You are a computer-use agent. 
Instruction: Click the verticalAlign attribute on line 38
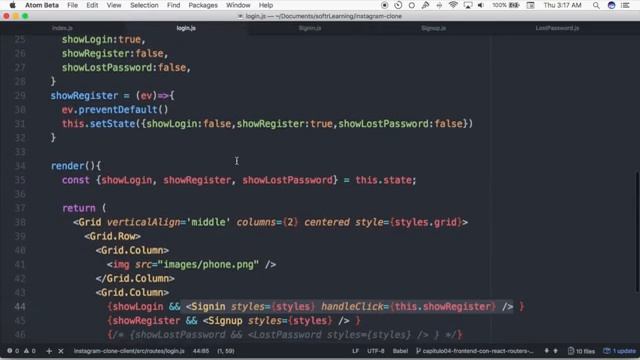pyautogui.click(x=143, y=222)
